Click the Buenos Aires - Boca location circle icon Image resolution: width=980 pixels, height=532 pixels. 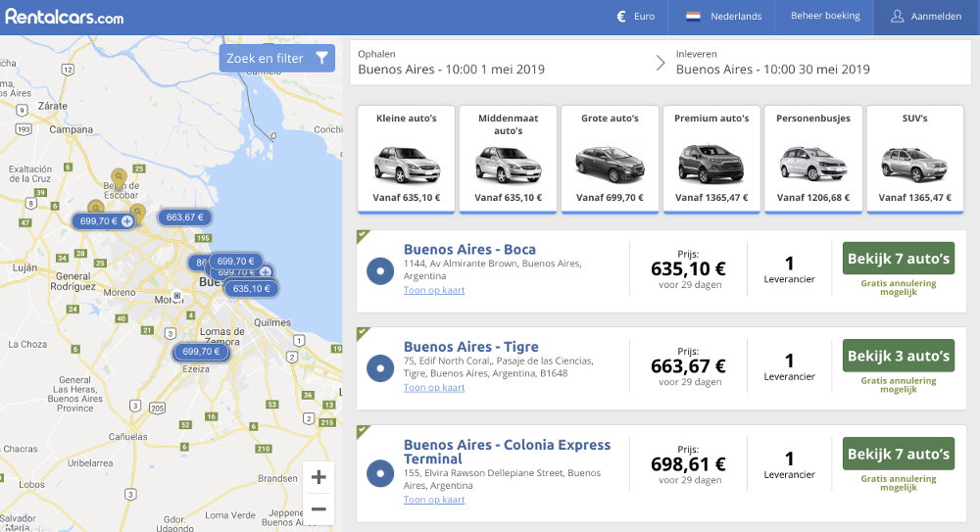coord(380,271)
